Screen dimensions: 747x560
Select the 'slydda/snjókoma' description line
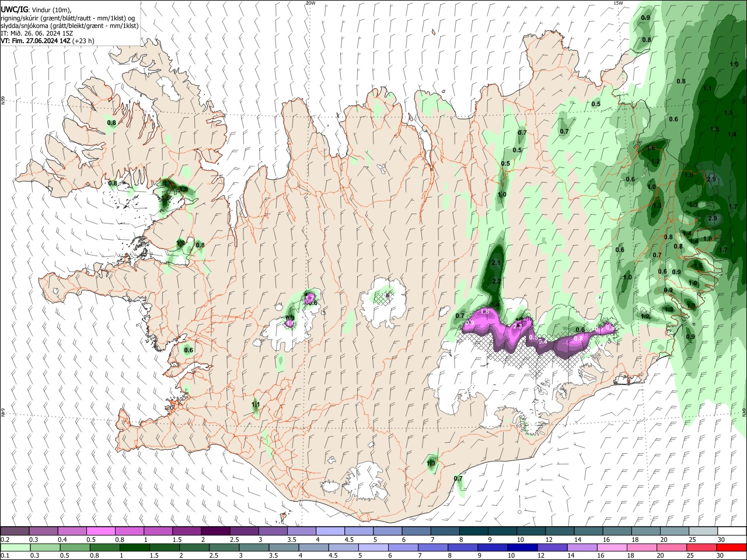tap(69, 26)
